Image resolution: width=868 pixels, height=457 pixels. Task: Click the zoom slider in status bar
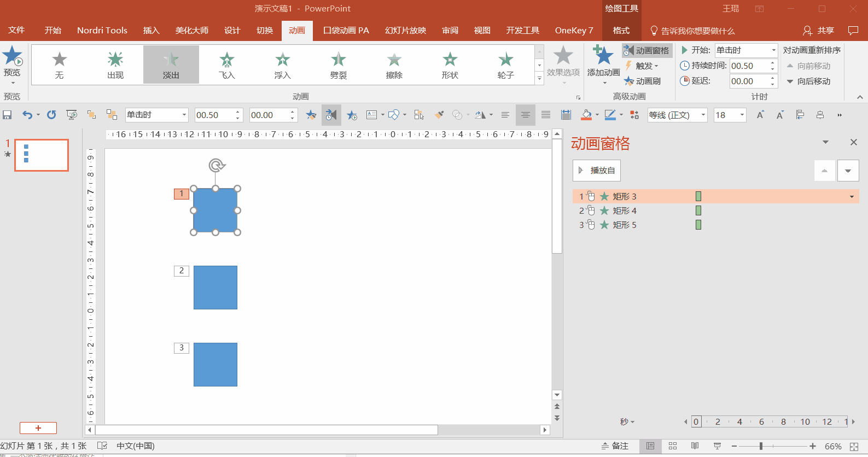761,446
